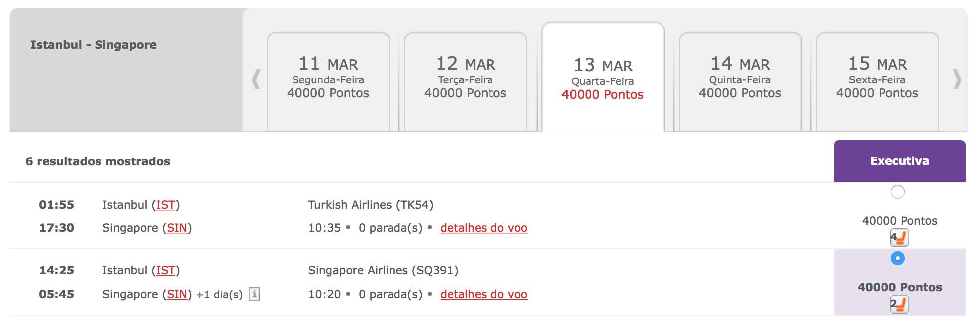This screenshot has height=316, width=980.
Task: Click the seat icon showing 2 seats left
Action: (x=899, y=304)
